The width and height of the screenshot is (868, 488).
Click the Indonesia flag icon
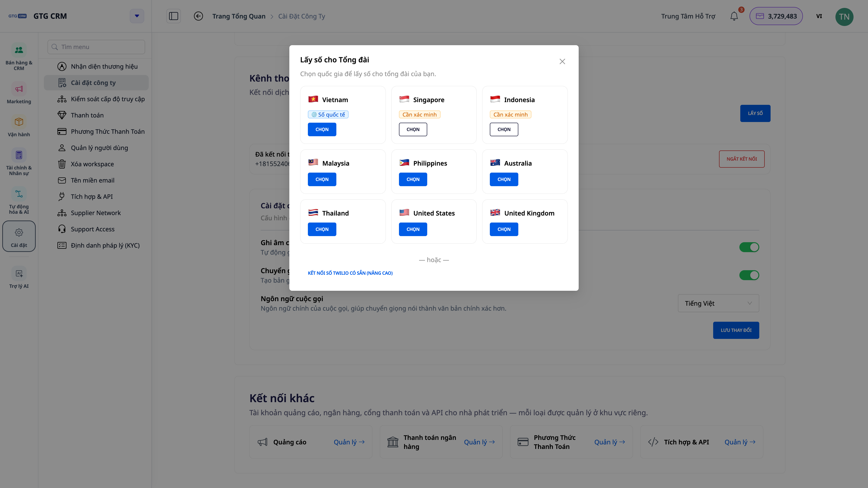495,99
